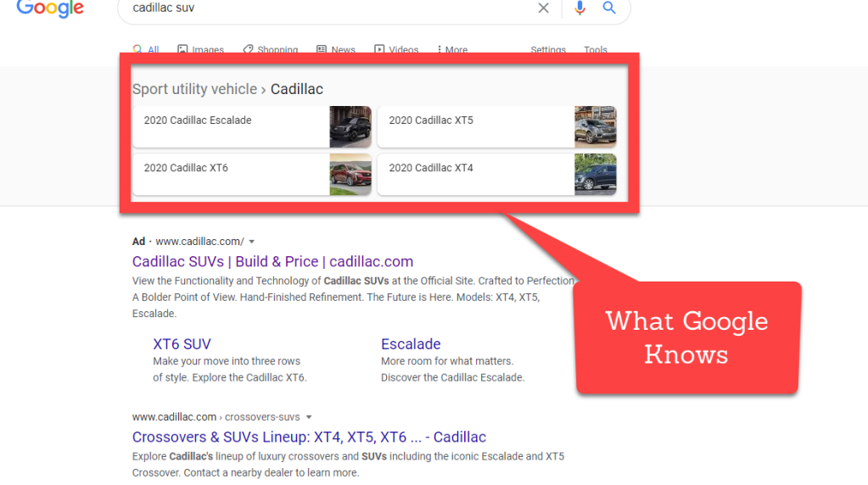Viewport: 868px width, 485px height.
Task: Expand crossovers-suvs result URL dropdown arrow
Action: pyautogui.click(x=309, y=417)
